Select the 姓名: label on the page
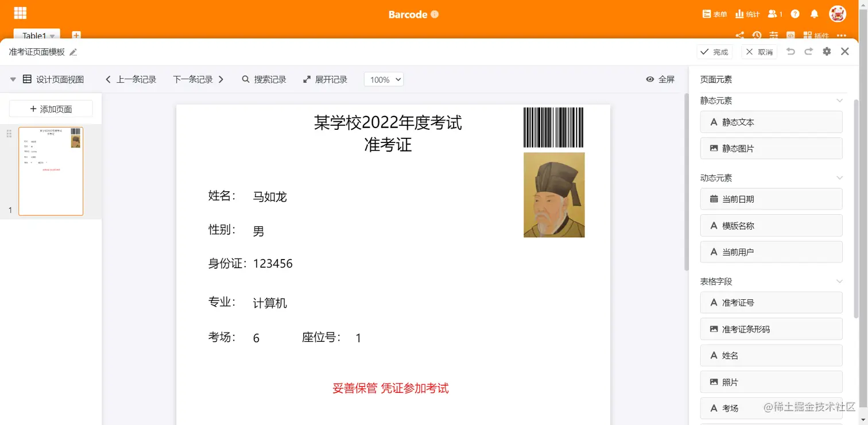The image size is (868, 425). pyautogui.click(x=222, y=196)
